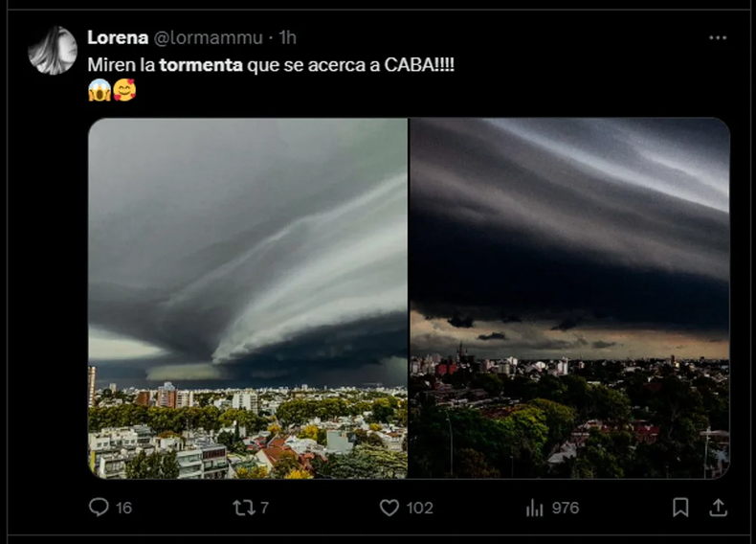The image size is (756, 544).
Task: Click the reply count 16
Action: point(123,508)
